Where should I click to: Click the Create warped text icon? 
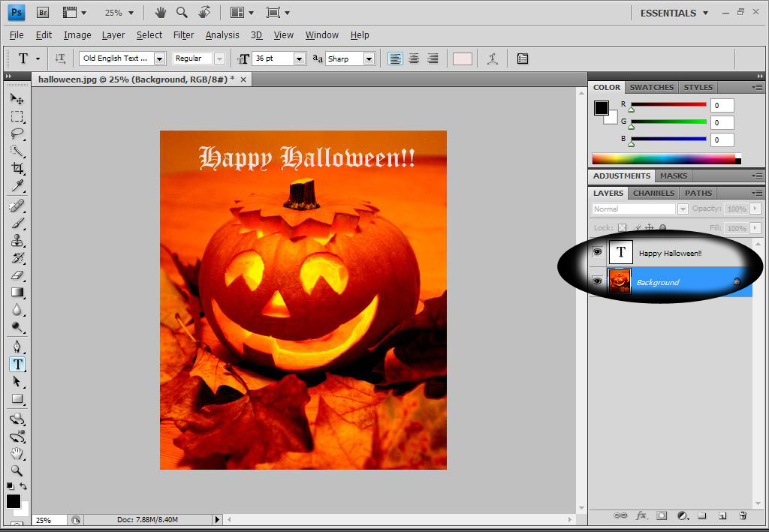pos(493,59)
